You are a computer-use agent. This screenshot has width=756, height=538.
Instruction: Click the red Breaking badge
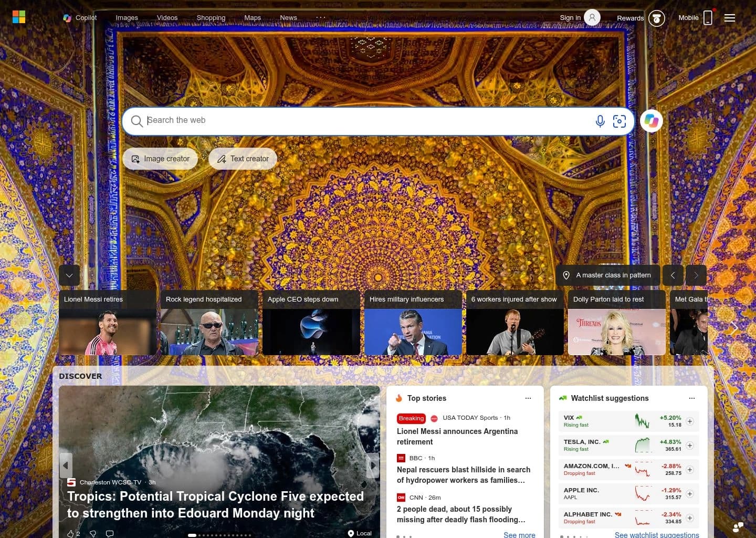tap(411, 418)
